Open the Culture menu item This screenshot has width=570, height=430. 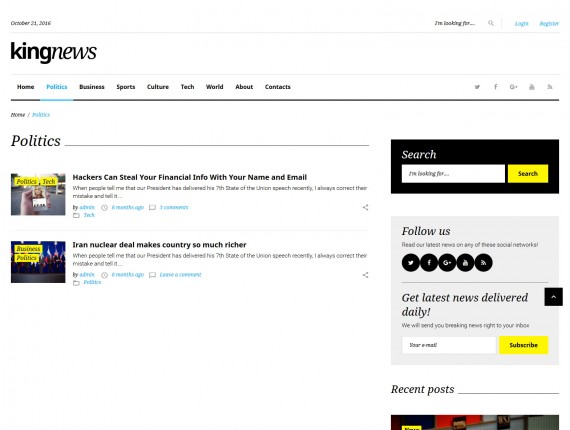158,87
